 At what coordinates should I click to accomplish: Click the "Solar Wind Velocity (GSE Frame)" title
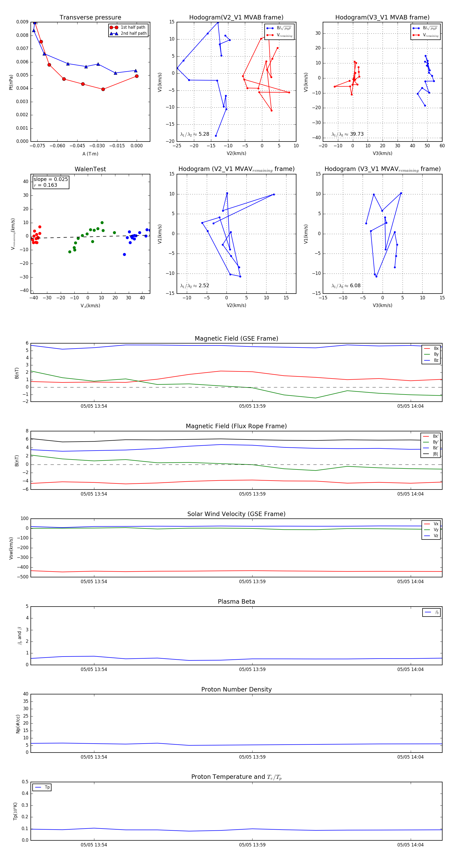coord(236,514)
